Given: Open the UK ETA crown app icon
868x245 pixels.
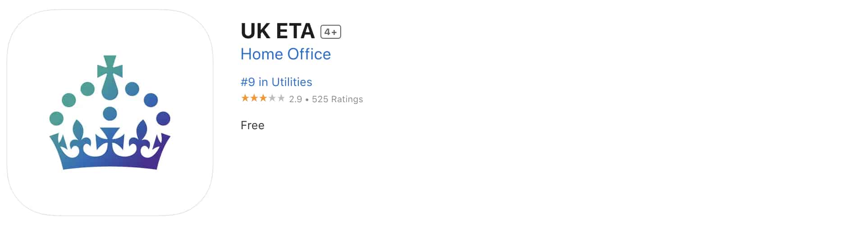Looking at the screenshot, I should (110, 113).
